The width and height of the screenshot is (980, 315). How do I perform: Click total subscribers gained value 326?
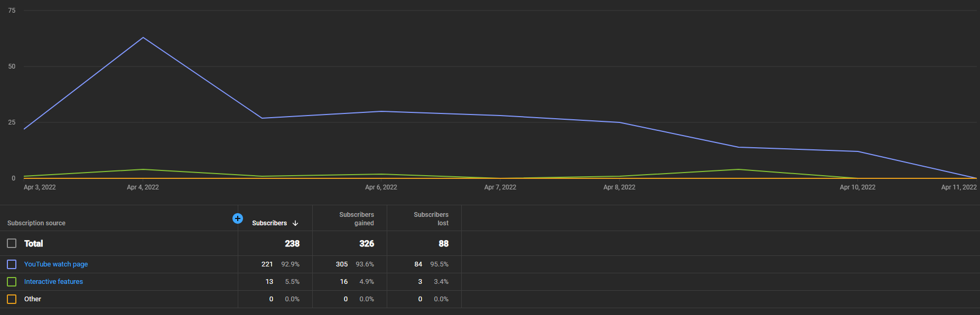[367, 243]
